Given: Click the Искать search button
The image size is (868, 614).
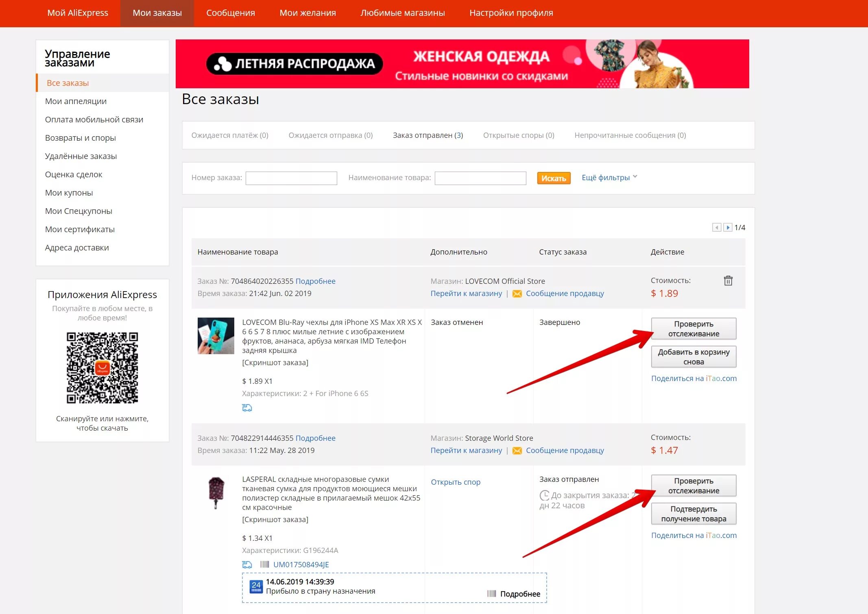Looking at the screenshot, I should pos(554,178).
